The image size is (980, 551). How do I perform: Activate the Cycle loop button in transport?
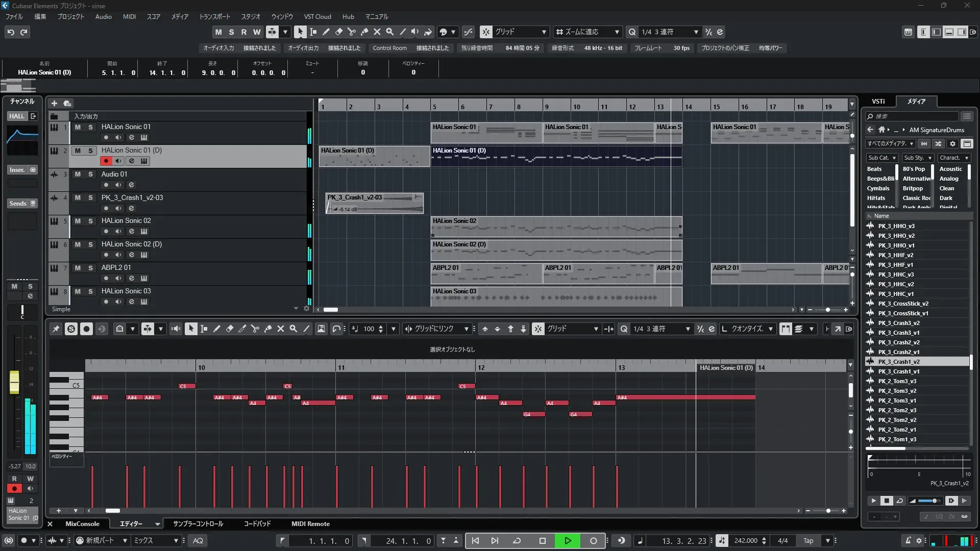517,540
